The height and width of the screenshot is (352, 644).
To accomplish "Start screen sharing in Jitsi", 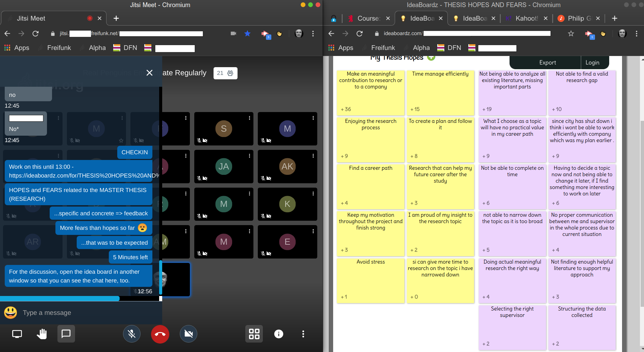I will tap(17, 334).
